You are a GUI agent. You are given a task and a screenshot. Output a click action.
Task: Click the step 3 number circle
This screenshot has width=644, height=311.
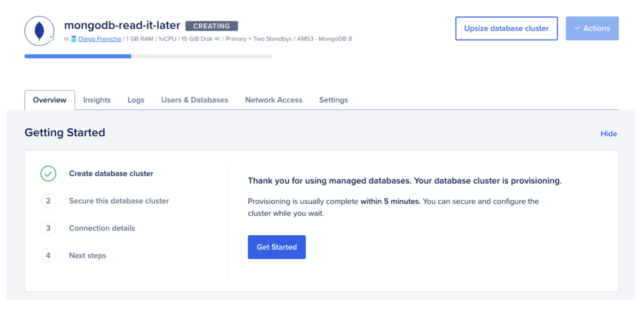coord(48,228)
